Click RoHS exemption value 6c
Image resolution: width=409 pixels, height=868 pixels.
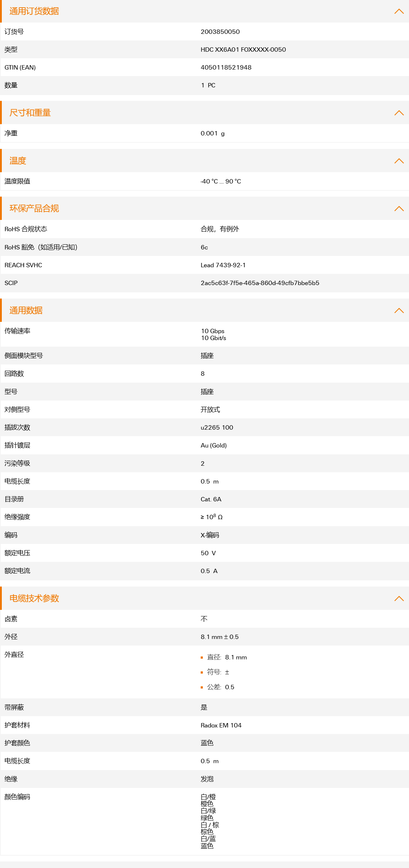pos(204,247)
